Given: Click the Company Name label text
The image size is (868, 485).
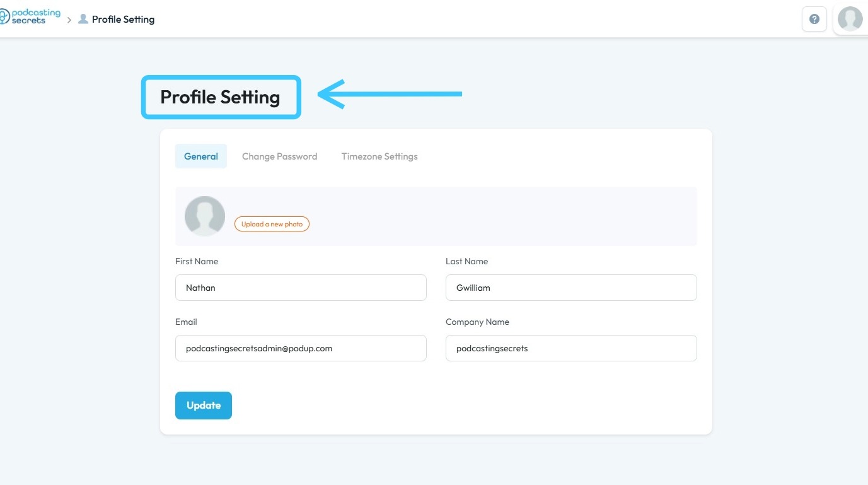Looking at the screenshot, I should point(477,322).
